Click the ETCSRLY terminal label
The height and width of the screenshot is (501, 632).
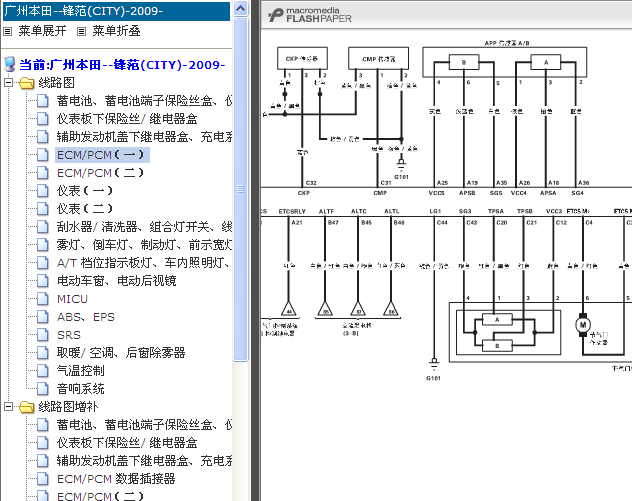tap(292, 211)
